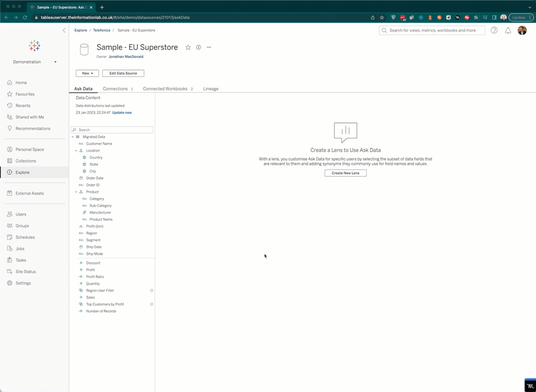Select the Order Date field
This screenshot has height=392, width=536.
point(95,178)
